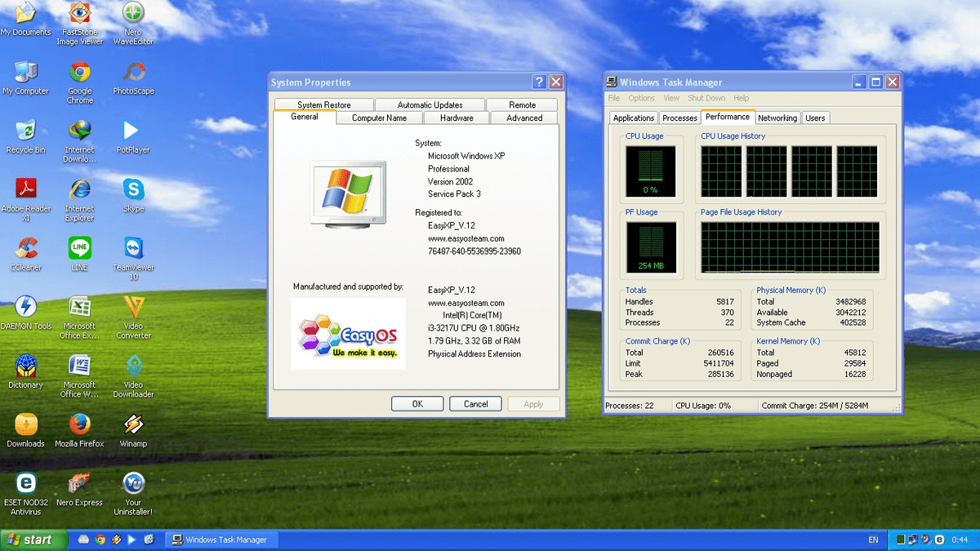
Task: Switch to the Computer Name tab
Action: pos(379,118)
